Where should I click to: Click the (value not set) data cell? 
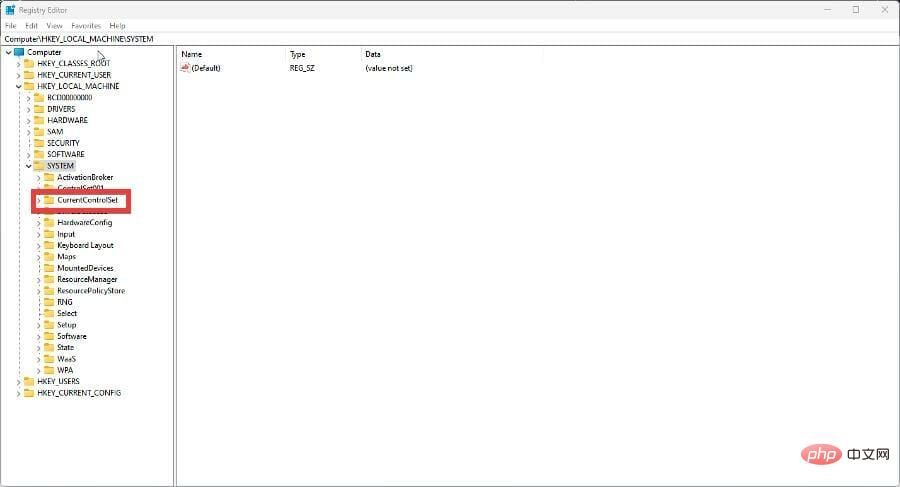pos(389,68)
